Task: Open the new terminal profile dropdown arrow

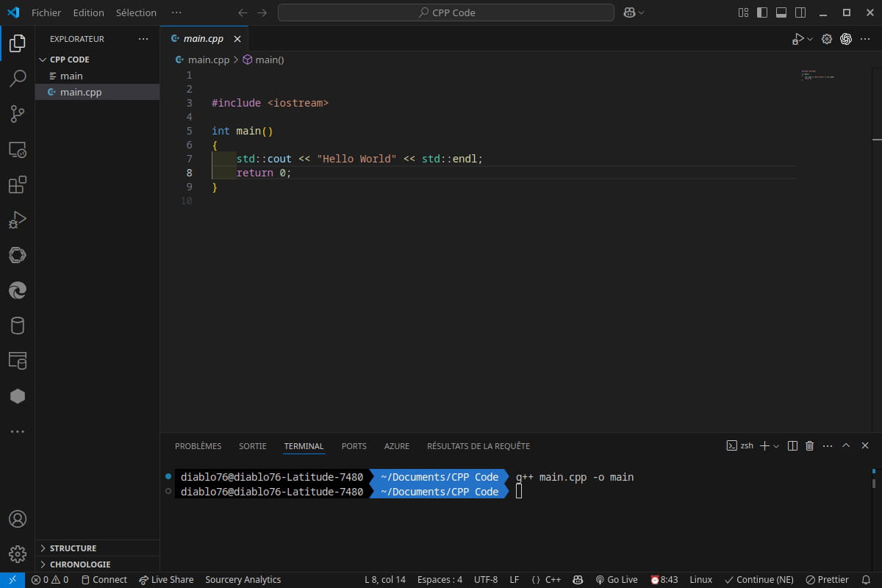Action: (x=776, y=446)
